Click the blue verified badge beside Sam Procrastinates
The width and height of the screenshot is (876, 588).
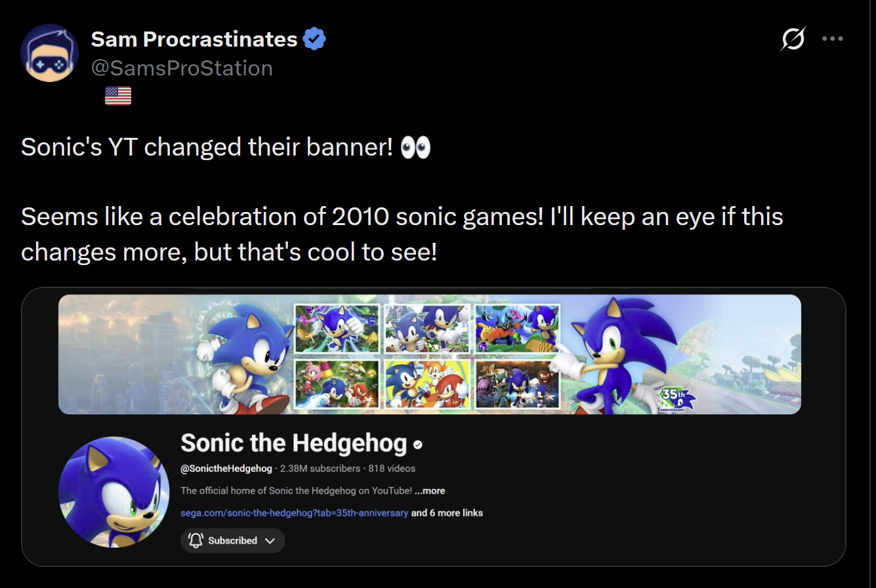click(x=314, y=39)
